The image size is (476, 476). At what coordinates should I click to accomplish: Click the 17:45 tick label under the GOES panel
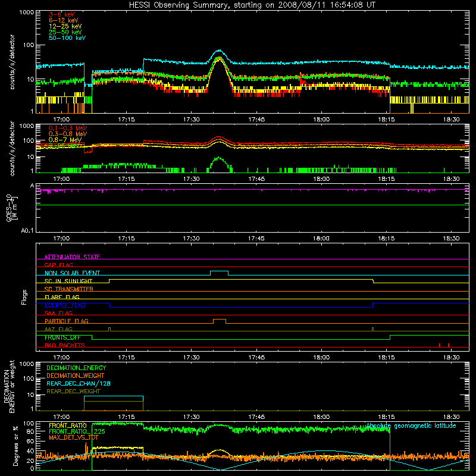tap(256, 239)
